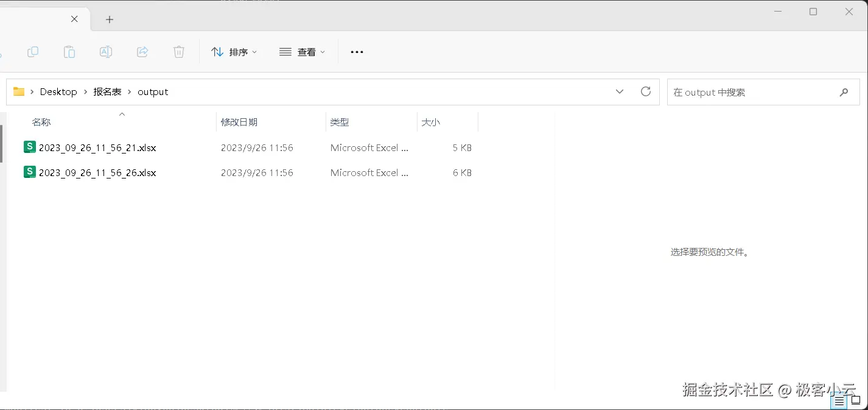Open the 查看 view dropdown

303,52
